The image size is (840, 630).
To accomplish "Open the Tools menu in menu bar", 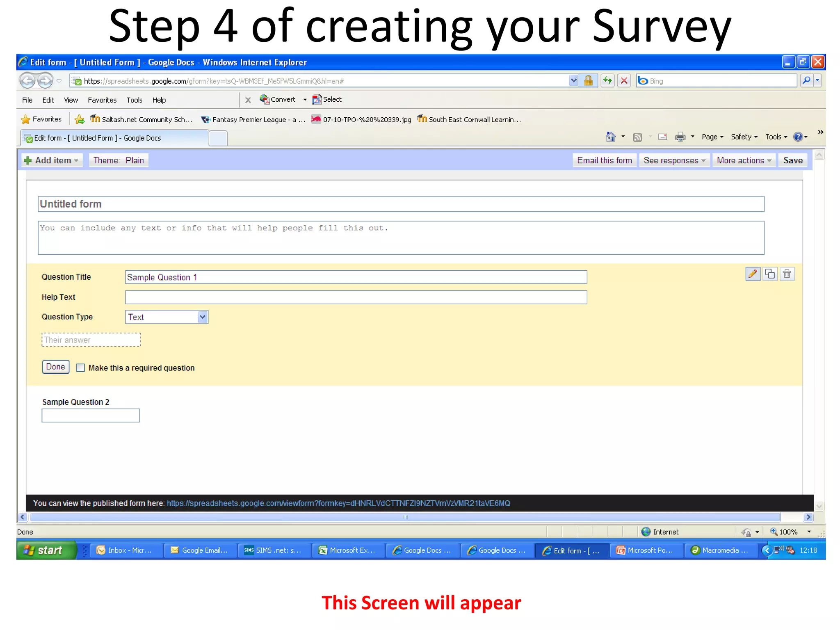I will pyautogui.click(x=135, y=100).
